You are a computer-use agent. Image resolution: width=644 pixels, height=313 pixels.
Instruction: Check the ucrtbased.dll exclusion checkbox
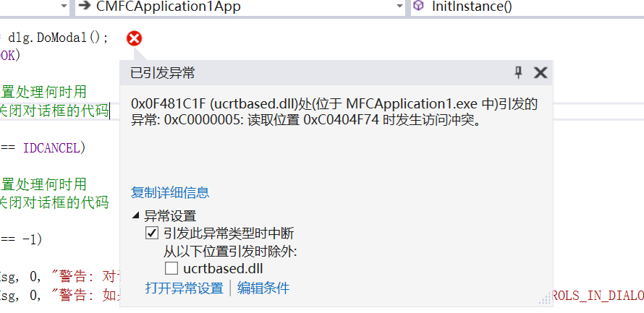171,269
